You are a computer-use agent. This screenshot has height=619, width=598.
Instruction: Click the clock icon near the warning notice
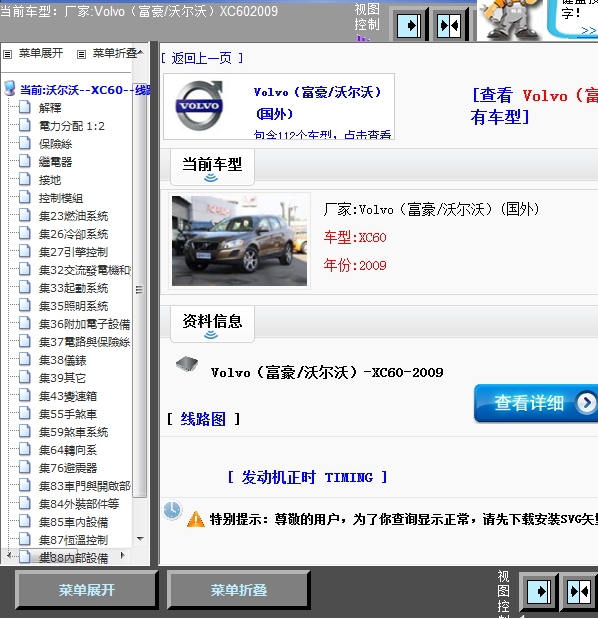[172, 510]
